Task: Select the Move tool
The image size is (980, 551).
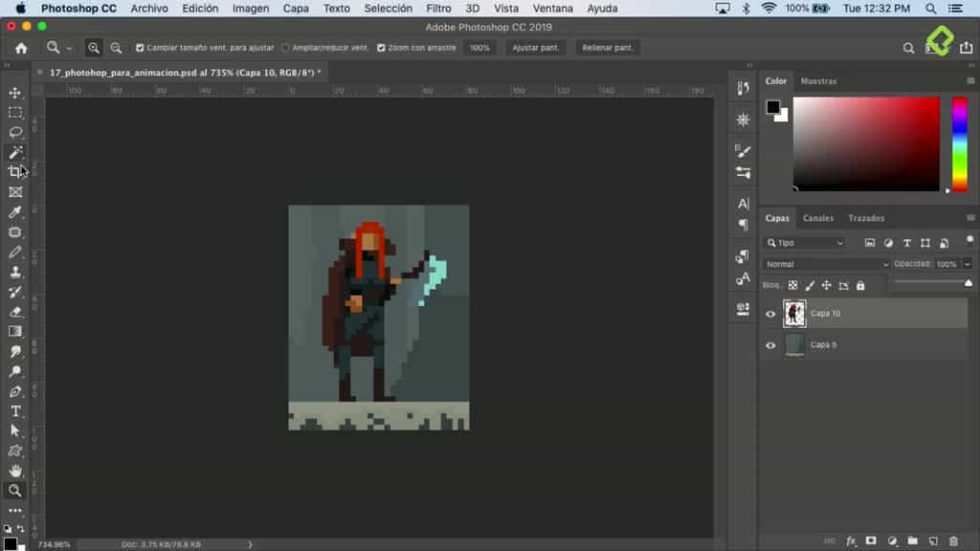Action: pyautogui.click(x=15, y=93)
